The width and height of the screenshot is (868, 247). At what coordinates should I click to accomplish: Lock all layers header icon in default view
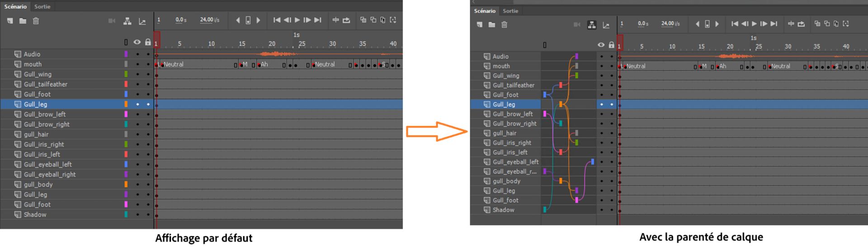pos(148,42)
